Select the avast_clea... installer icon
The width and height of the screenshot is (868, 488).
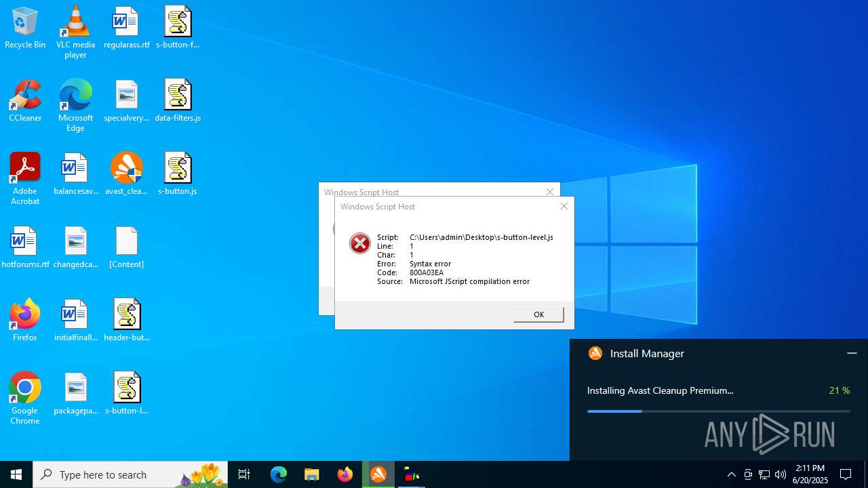pyautogui.click(x=127, y=175)
